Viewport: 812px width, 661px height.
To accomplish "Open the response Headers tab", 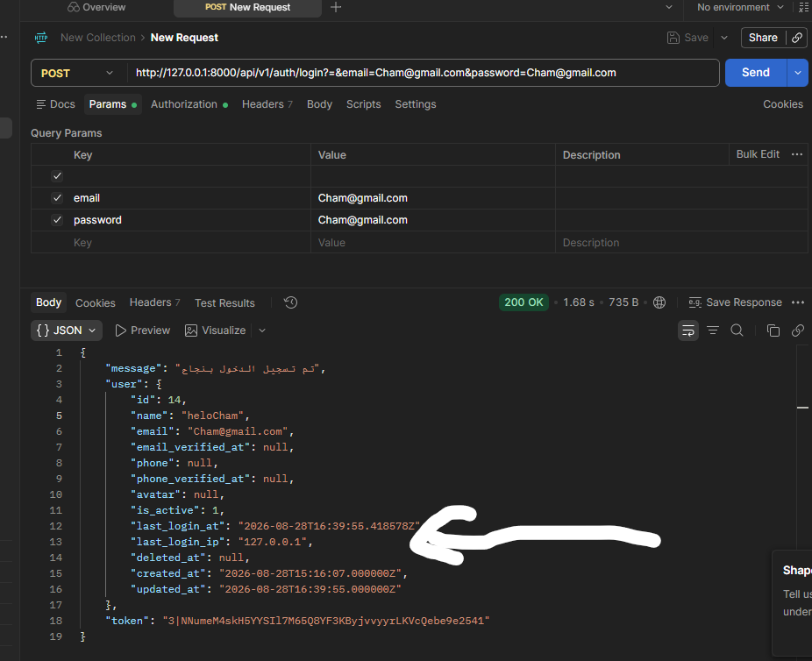I will 154,302.
